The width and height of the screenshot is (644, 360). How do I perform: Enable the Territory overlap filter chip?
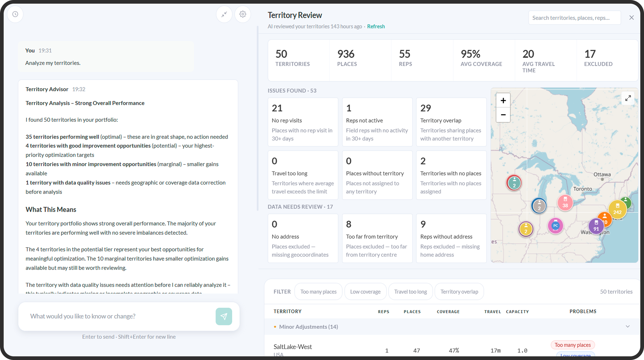pos(459,291)
